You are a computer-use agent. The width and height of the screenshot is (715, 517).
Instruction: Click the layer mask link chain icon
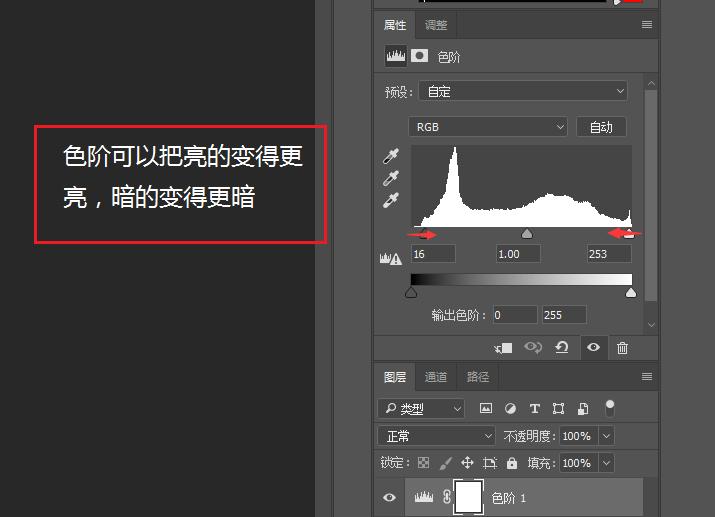click(x=447, y=497)
